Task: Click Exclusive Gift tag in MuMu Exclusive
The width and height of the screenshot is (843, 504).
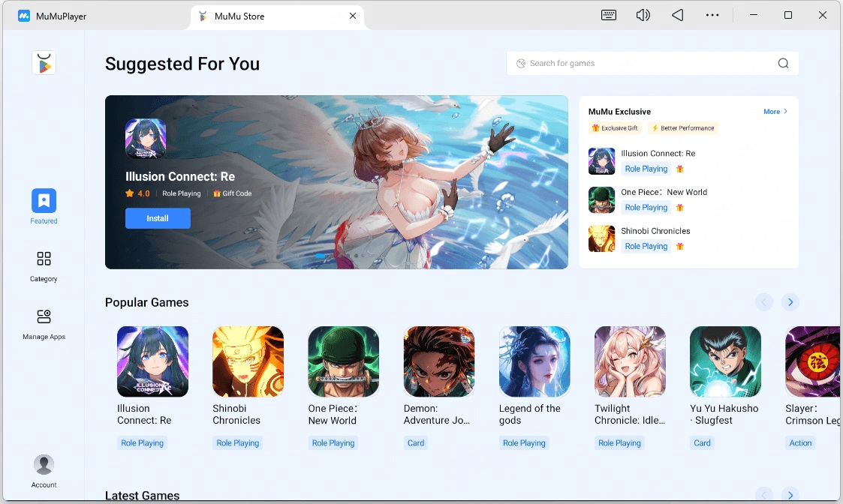Action: [615, 128]
